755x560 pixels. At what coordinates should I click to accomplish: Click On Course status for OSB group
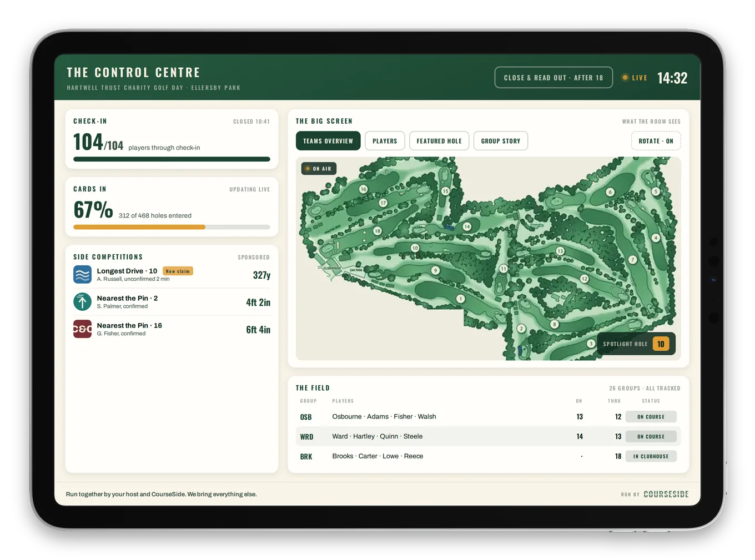tap(651, 417)
